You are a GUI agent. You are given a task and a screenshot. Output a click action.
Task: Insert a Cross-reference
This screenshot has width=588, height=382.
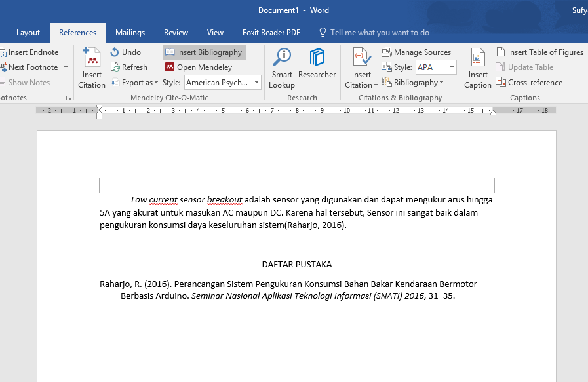coord(529,83)
